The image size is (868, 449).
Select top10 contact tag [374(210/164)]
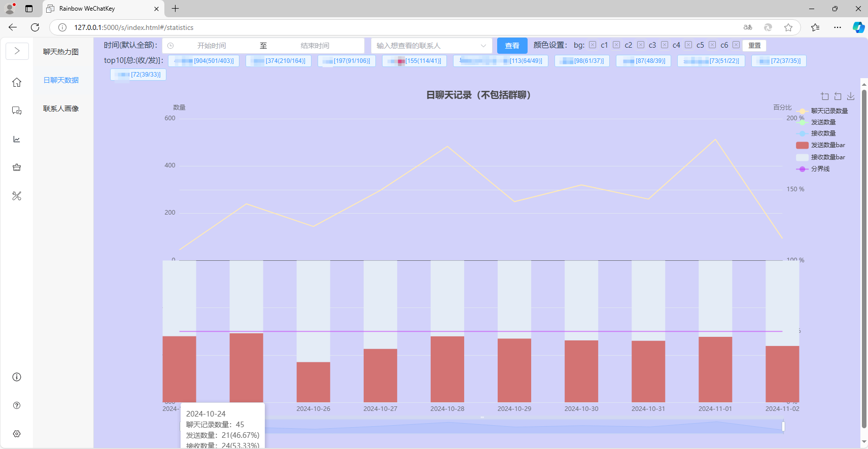pos(279,61)
